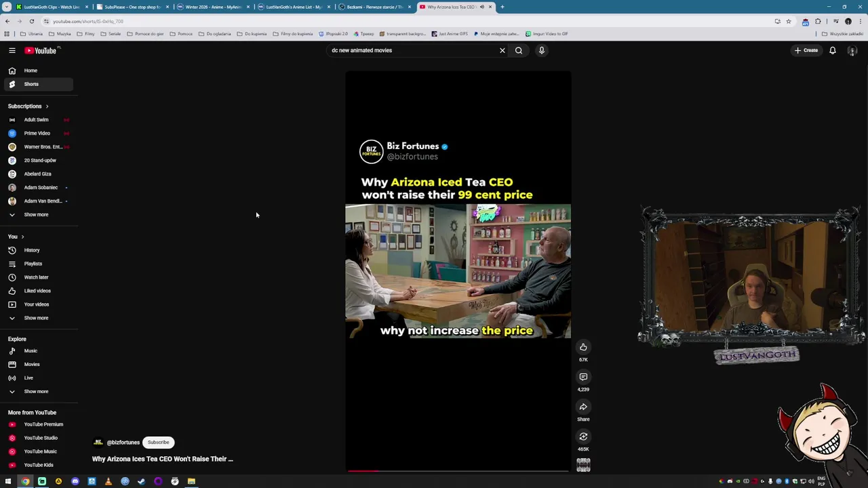Screen dimensions: 868x488
Task: Switch to LustVanGoth's Anime List tab
Action: [294, 7]
